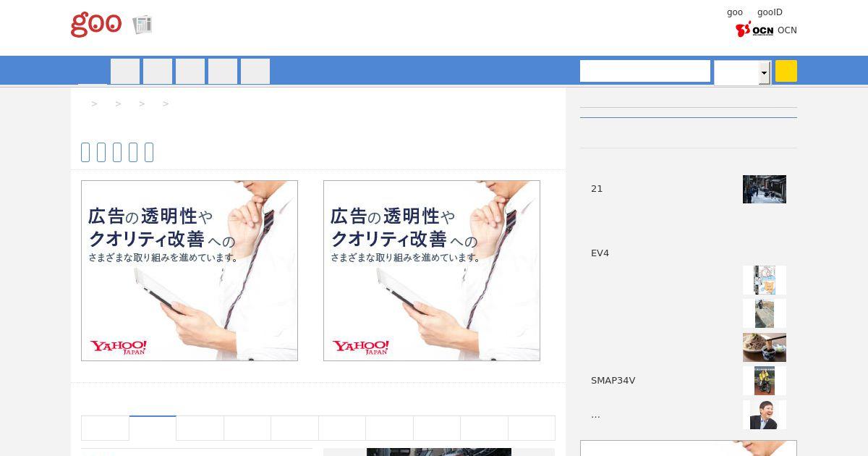Select the rightmost gray navigation tab

(255, 72)
